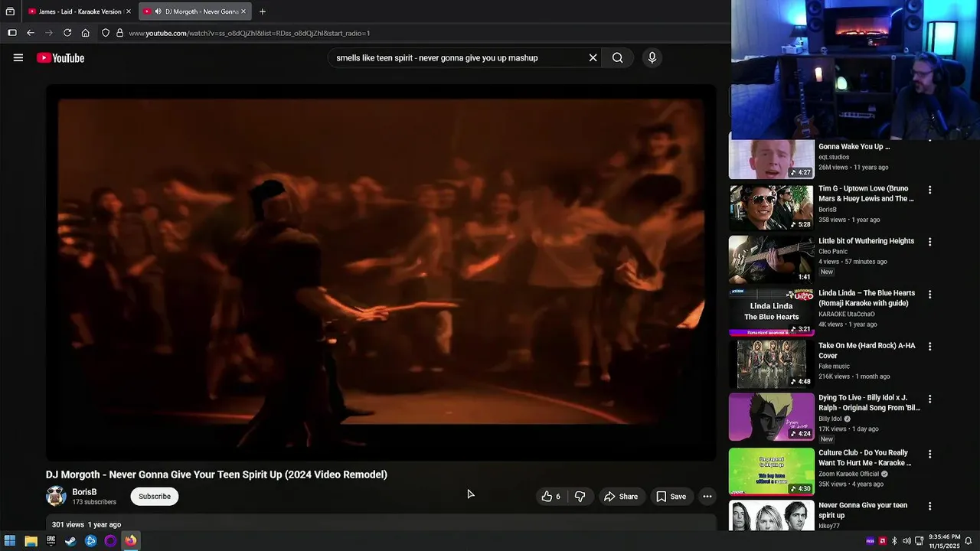The width and height of the screenshot is (980, 551).
Task: Open Firefox taskbar icon
Action: pos(131,541)
